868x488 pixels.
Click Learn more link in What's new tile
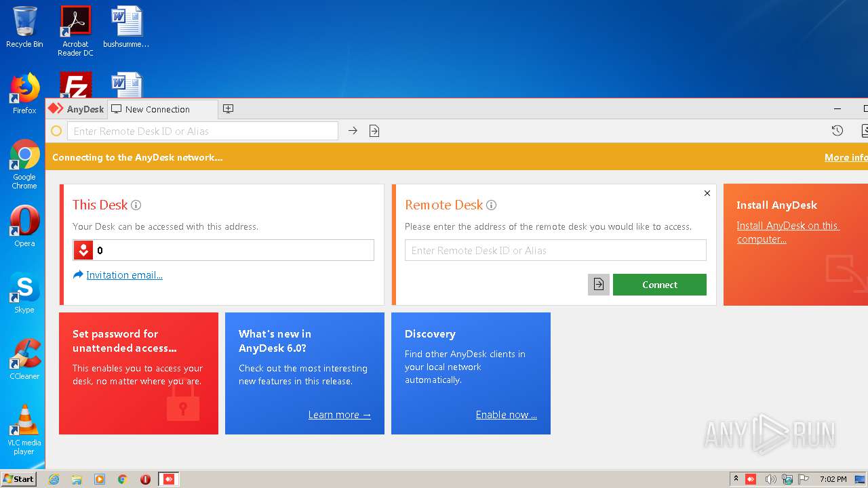tap(339, 415)
